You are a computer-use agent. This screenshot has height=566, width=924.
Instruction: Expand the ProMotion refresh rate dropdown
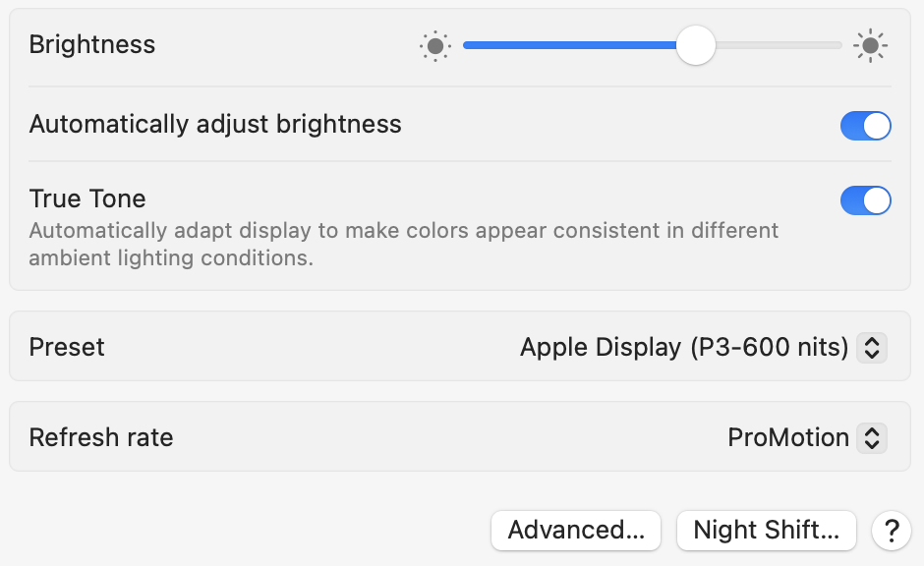(788, 437)
